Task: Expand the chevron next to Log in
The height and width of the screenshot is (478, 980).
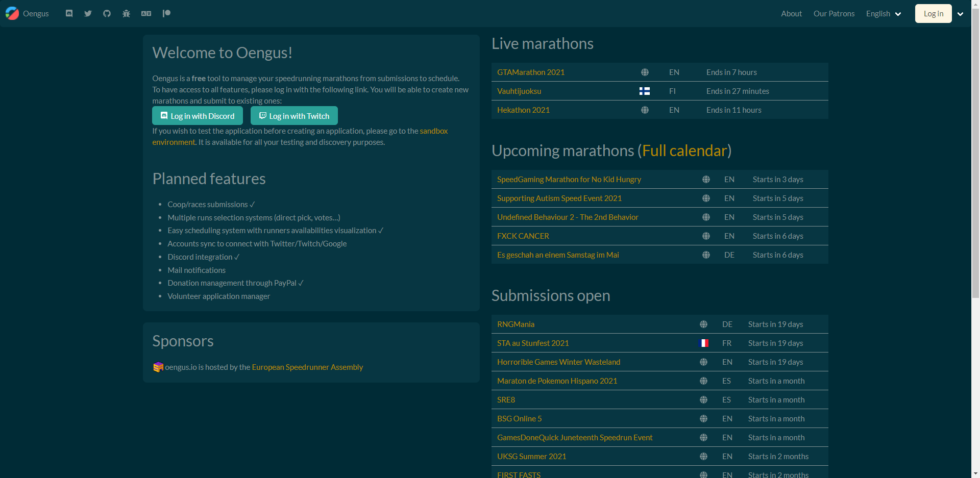Action: (960, 14)
